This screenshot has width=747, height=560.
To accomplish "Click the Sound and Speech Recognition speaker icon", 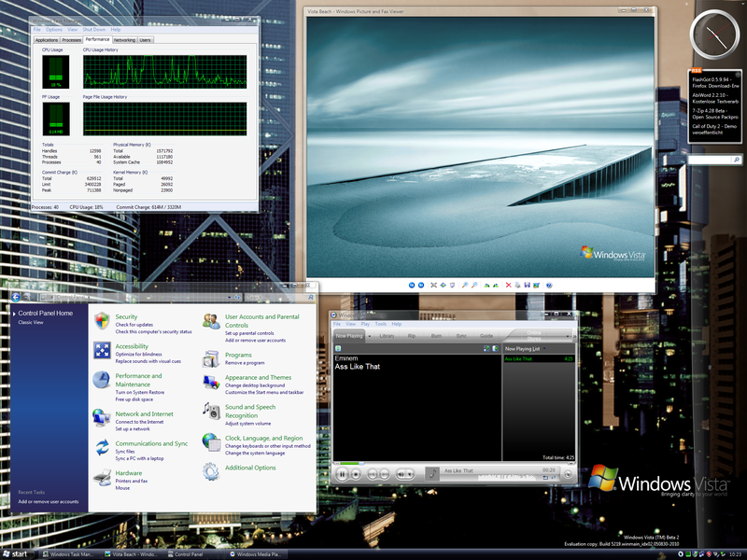I will click(x=212, y=411).
